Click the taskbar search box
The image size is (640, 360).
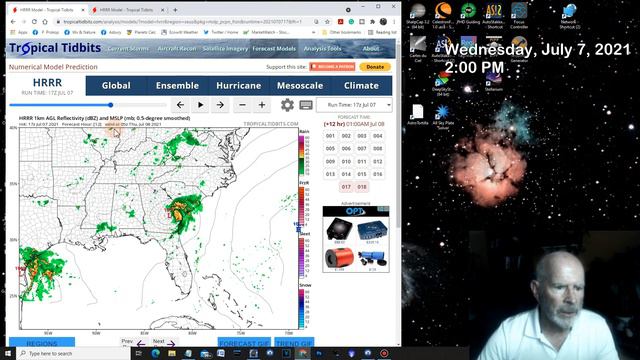click(x=73, y=353)
